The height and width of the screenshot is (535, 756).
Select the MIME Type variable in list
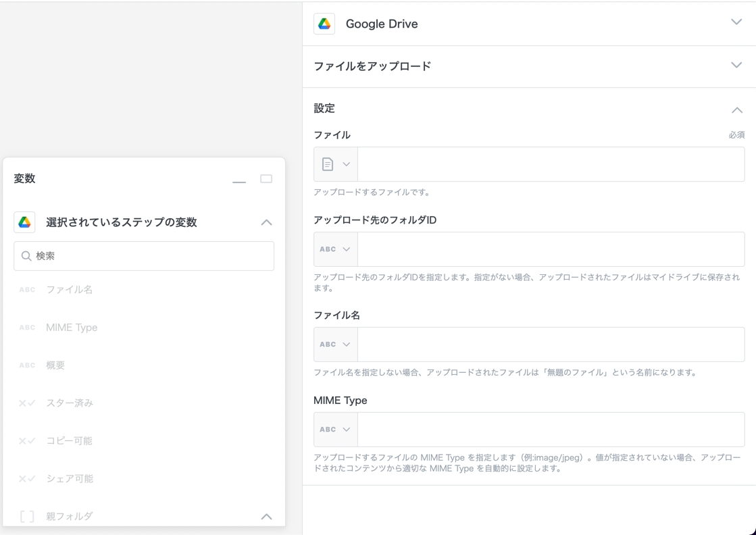pyautogui.click(x=72, y=328)
